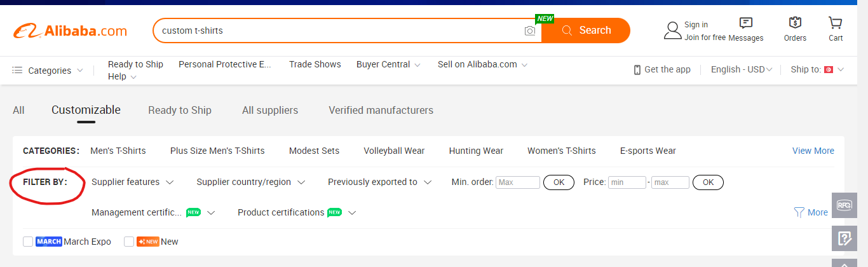Screen dimensions: 868x267
Task: Check the New products checkbox
Action: [129, 242]
